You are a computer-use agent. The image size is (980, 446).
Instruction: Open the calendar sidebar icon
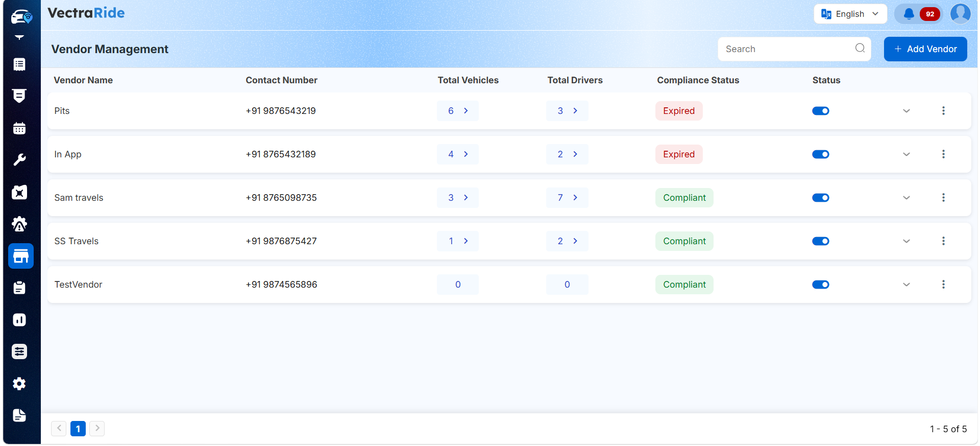pos(19,128)
